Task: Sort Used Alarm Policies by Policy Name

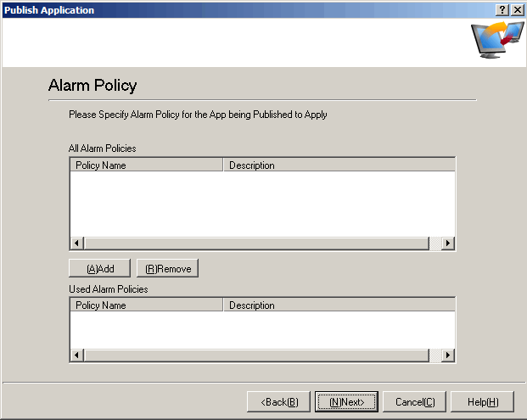Action: tap(146, 305)
